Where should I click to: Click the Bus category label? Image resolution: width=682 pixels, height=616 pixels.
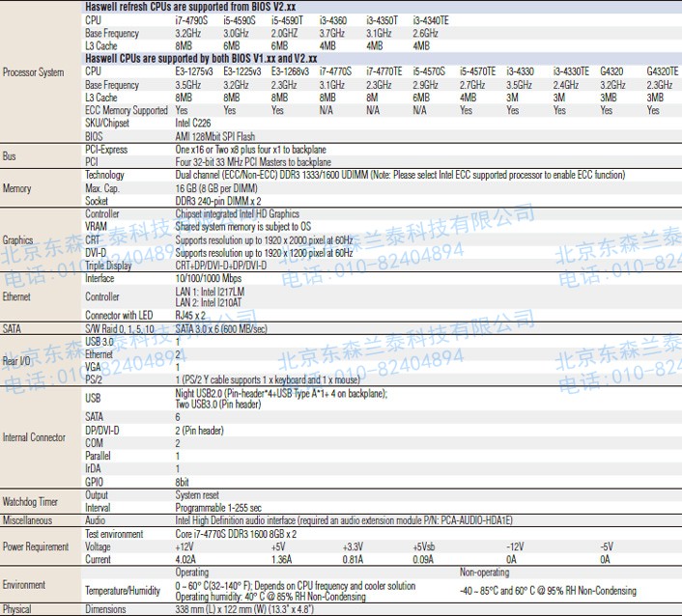tap(10, 156)
